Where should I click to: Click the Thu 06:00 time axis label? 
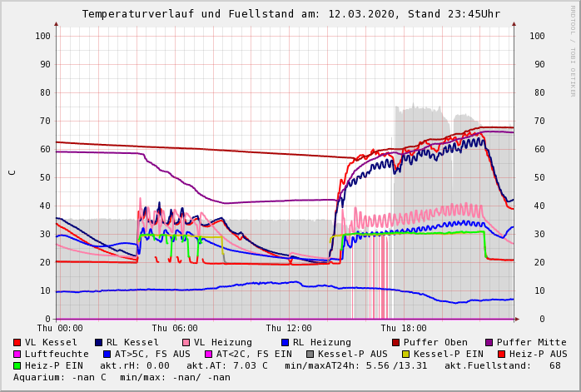coord(175,328)
